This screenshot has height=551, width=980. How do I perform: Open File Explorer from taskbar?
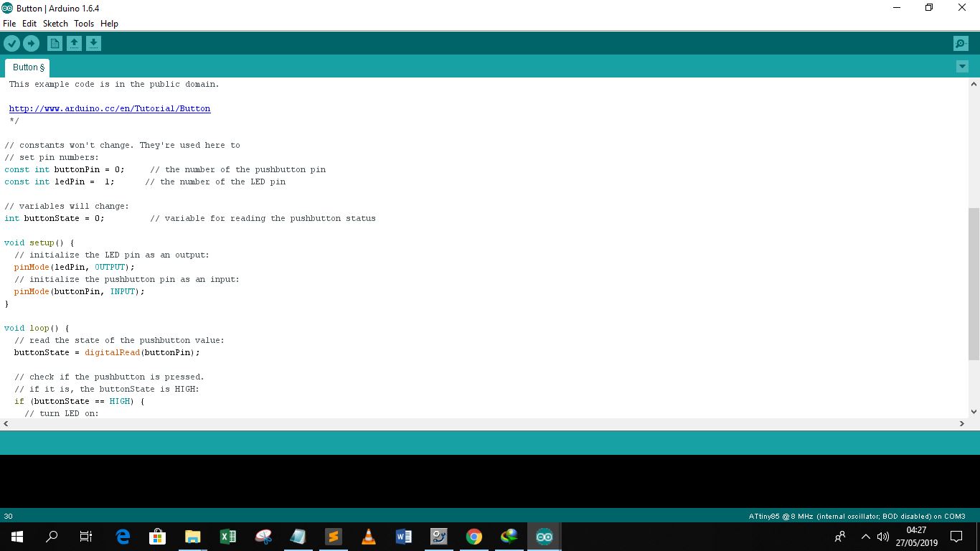(193, 537)
